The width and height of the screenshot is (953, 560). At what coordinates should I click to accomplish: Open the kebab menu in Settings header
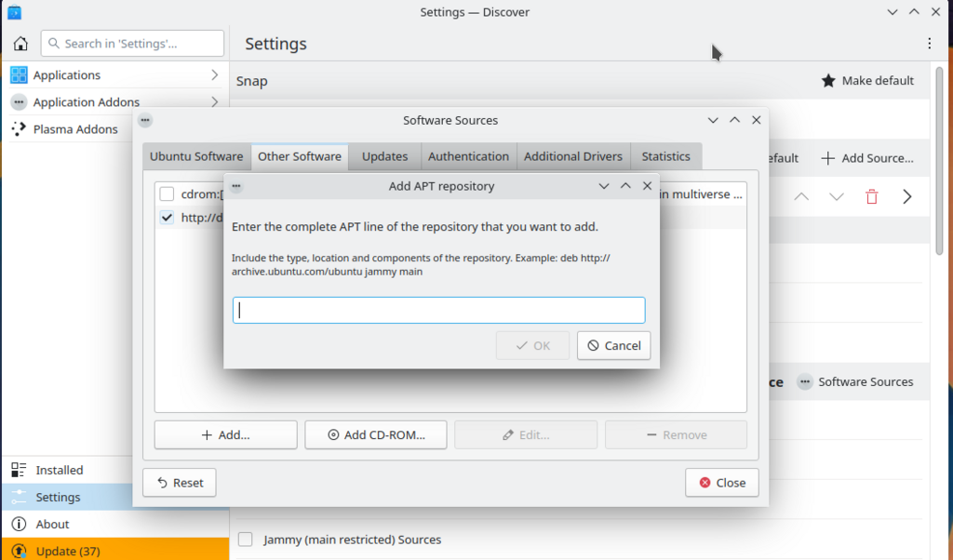click(929, 44)
